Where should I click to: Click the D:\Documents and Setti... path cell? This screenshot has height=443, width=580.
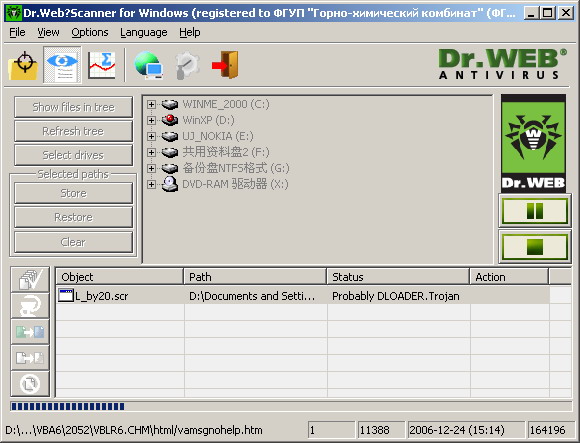pos(256,296)
